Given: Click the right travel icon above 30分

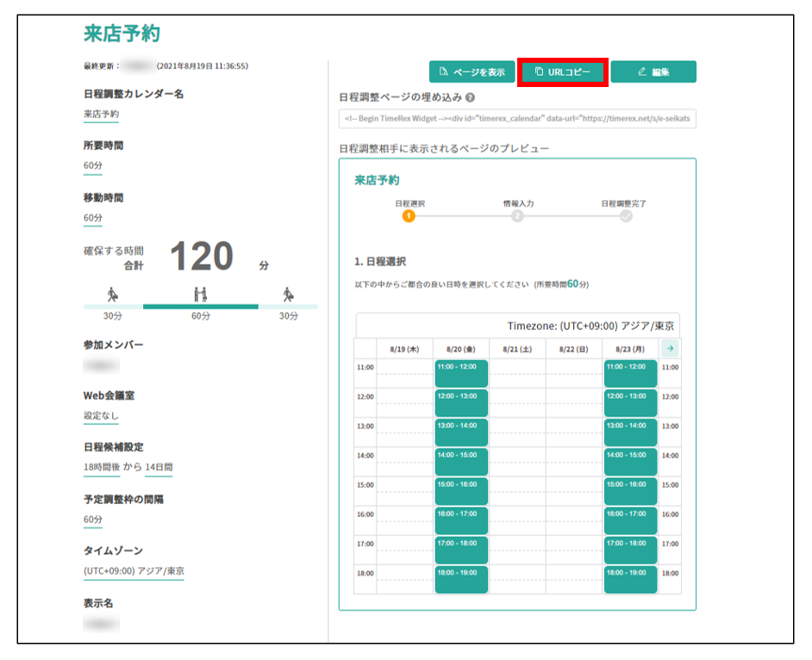Looking at the screenshot, I should click(x=289, y=295).
